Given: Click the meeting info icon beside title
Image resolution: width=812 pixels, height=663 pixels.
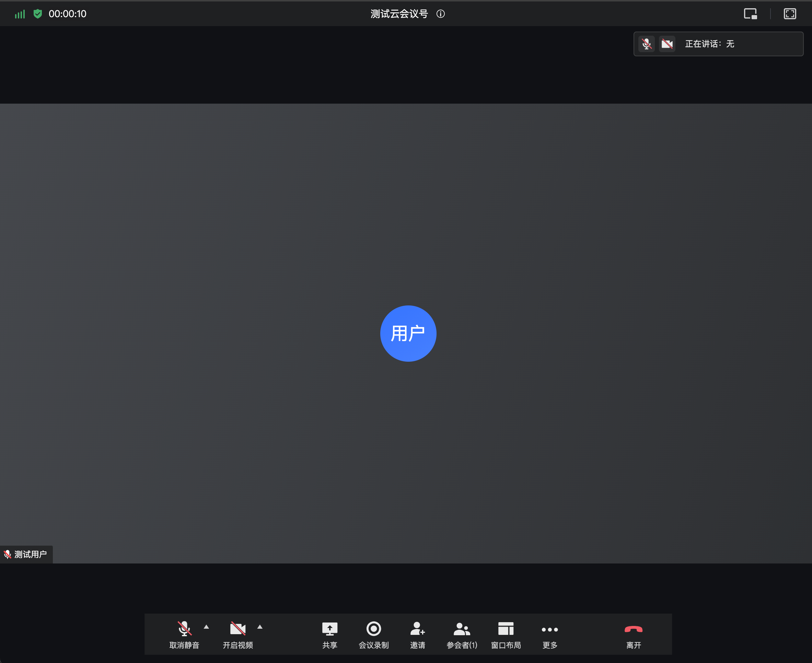Looking at the screenshot, I should pyautogui.click(x=440, y=14).
